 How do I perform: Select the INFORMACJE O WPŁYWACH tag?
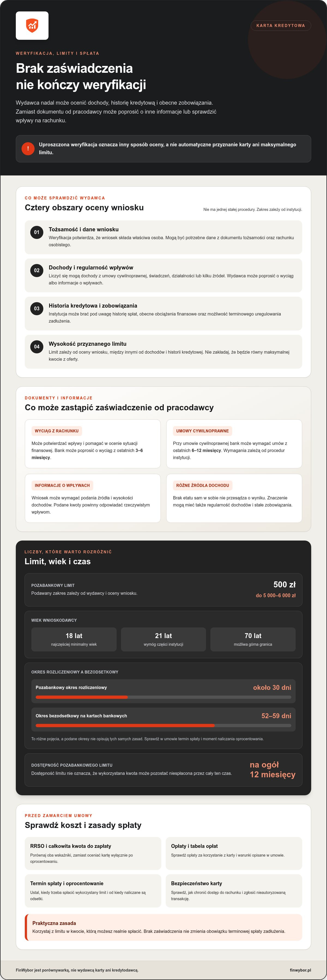click(x=62, y=485)
